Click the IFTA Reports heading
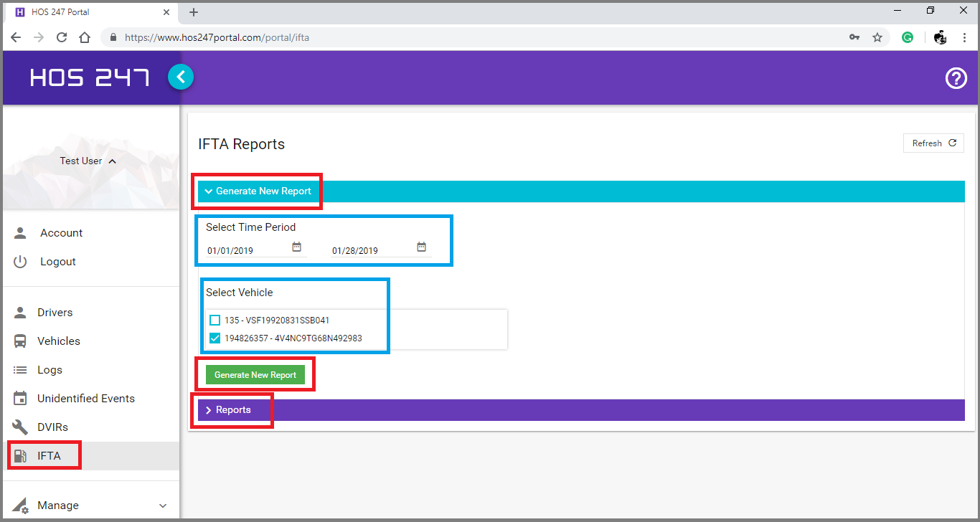The width and height of the screenshot is (980, 522). 241,144
